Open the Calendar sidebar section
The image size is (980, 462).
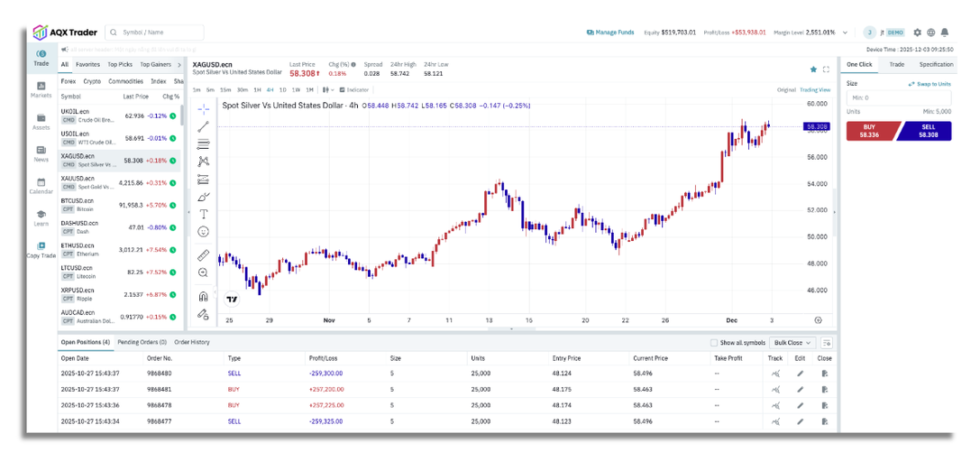click(41, 186)
